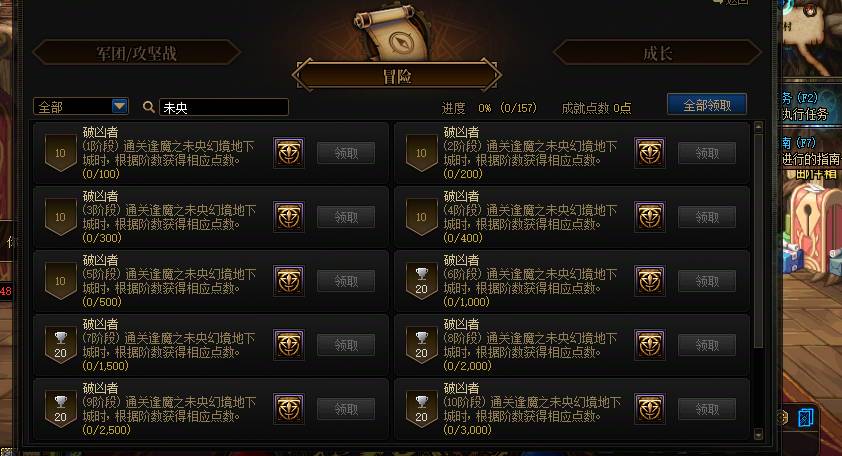Click the dropdown arrow beside 全部

coord(120,106)
